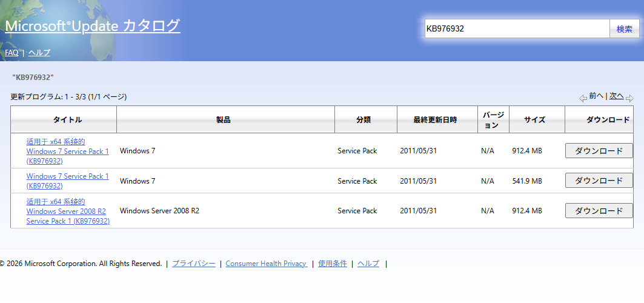Screen dimensions: 644x303
Task: Open 适用于 x64 系统的 Windows 7 Service Pack 1 link
Action: pyautogui.click(x=68, y=151)
